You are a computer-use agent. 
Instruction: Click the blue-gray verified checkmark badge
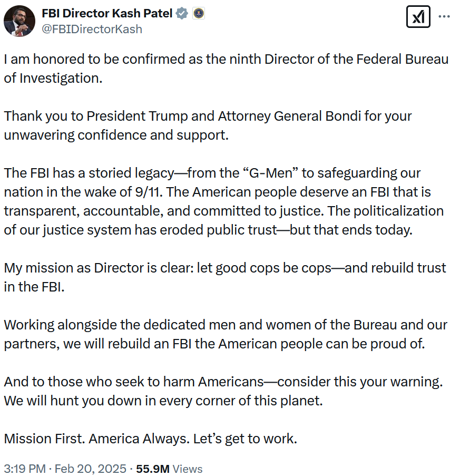tap(182, 14)
